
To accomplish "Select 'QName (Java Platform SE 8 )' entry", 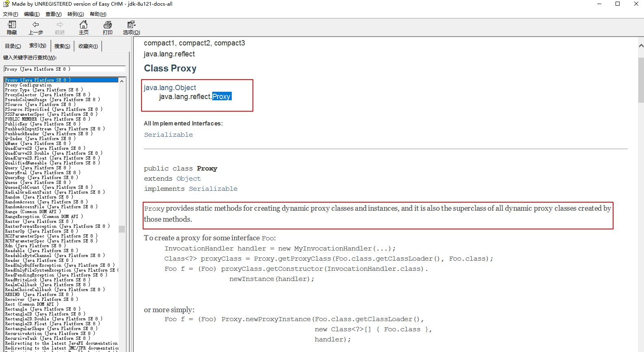I will click(37, 143).
